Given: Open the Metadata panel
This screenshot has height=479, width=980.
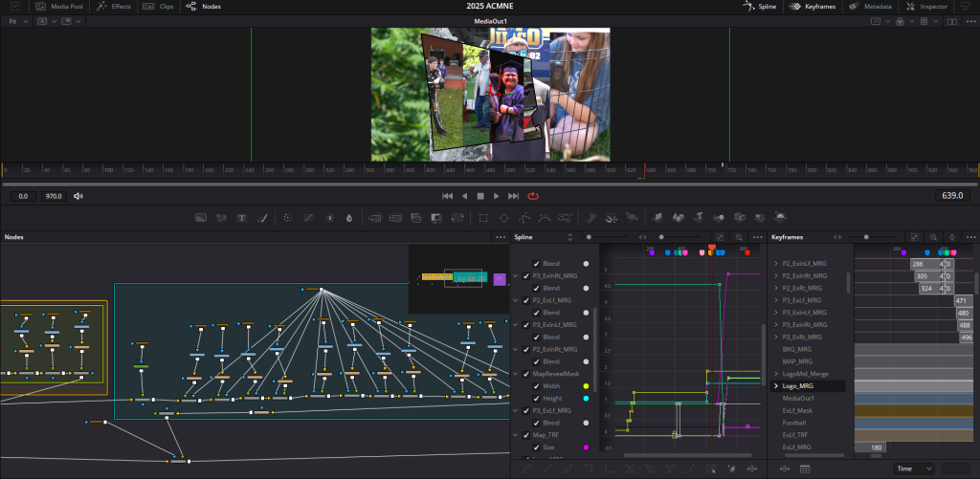Looking at the screenshot, I should coord(870,7).
